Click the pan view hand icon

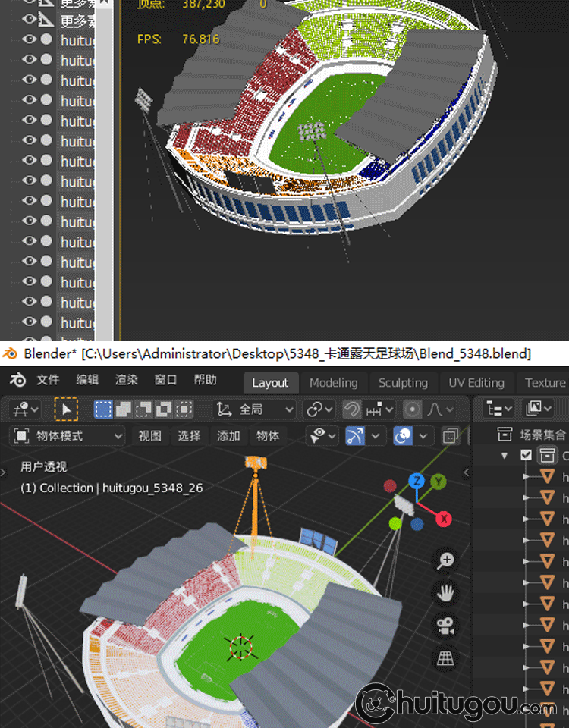(446, 593)
